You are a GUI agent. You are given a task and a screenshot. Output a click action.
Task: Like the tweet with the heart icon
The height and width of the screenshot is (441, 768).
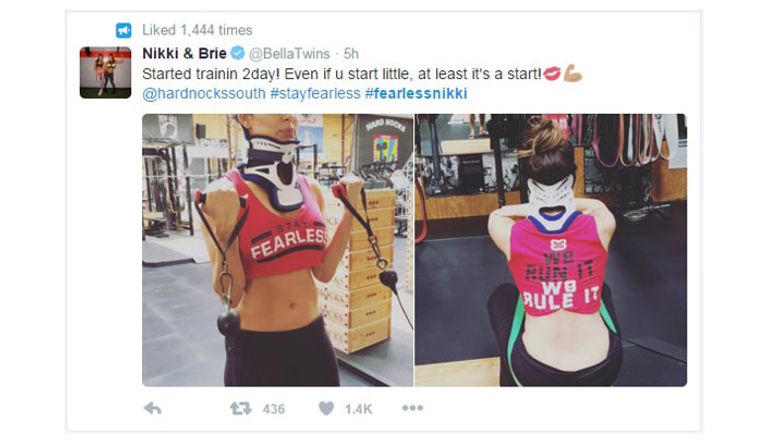click(326, 408)
